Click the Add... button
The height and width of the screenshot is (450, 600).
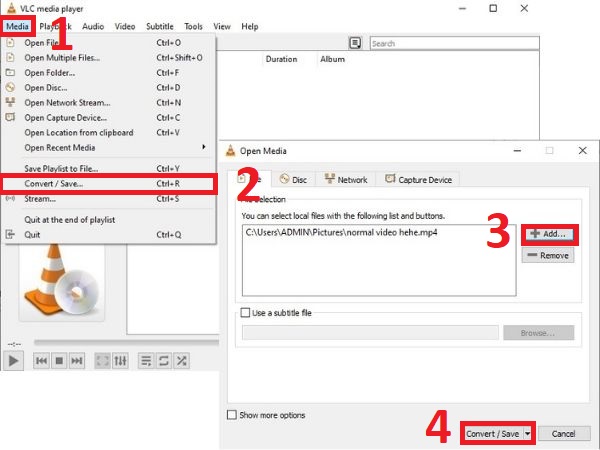point(549,234)
